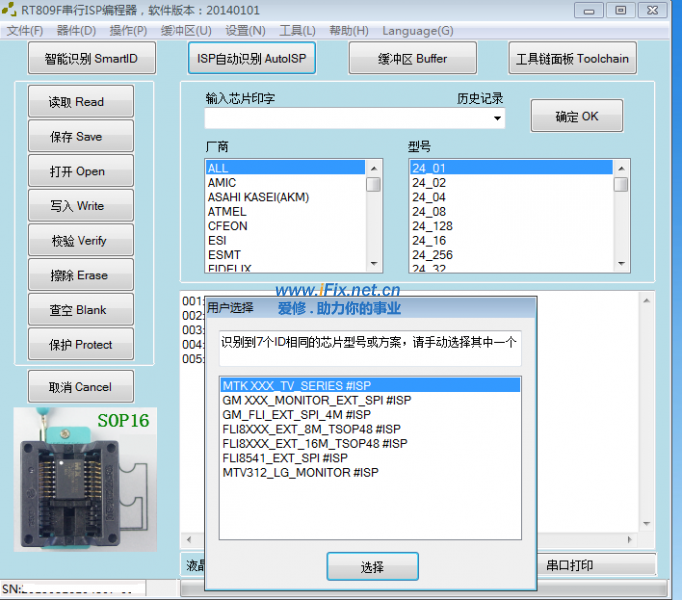Click the 读取 Read button
Viewport: 682px width, 600px height.
tap(81, 101)
